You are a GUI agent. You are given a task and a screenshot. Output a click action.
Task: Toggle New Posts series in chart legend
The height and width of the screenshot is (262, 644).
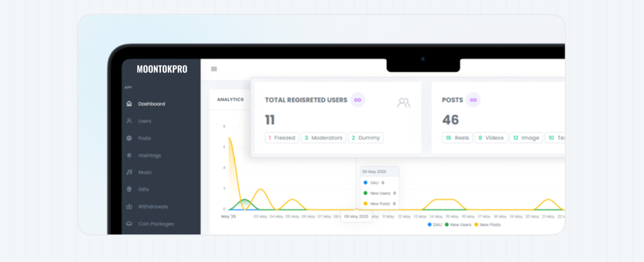tap(489, 224)
